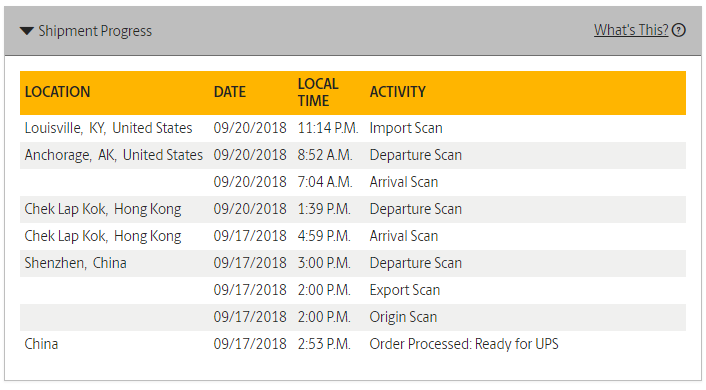Open the What's This? link
This screenshot has width=706, height=390.
(x=631, y=30)
